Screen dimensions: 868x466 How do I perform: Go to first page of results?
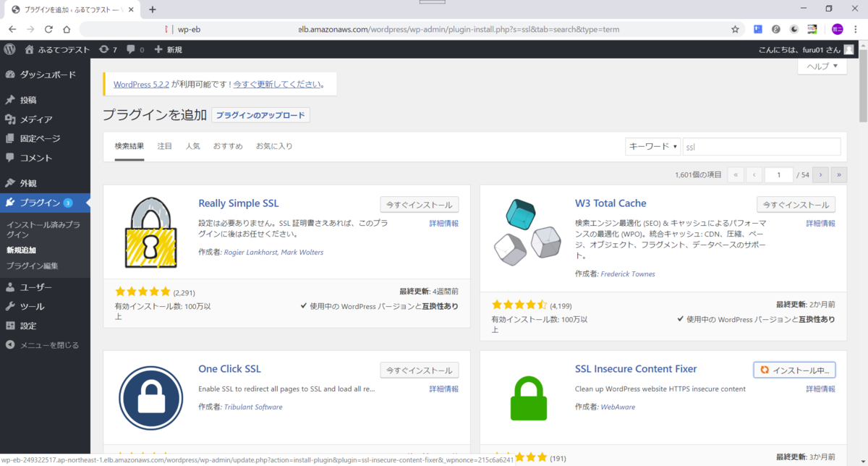point(736,174)
